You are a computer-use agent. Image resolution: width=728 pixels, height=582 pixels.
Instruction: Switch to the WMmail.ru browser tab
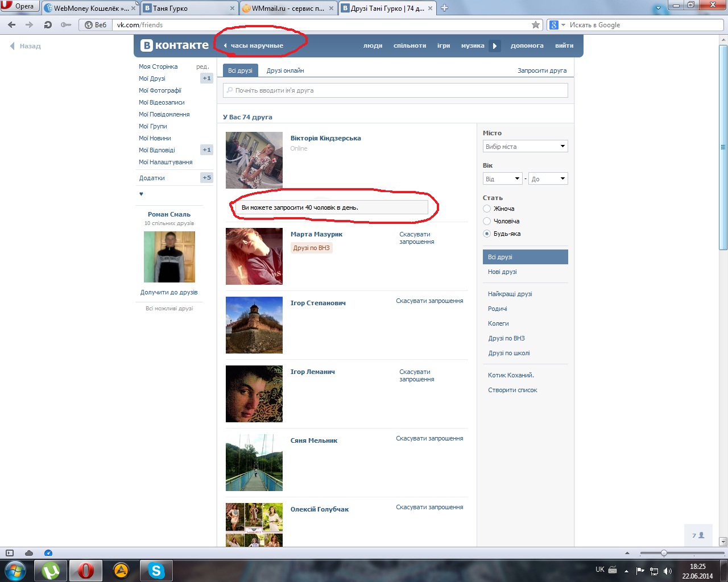pyautogui.click(x=288, y=8)
